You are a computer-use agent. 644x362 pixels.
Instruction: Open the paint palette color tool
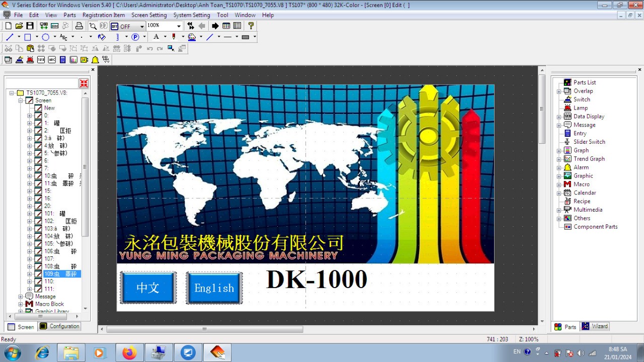pyautogui.click(x=192, y=37)
